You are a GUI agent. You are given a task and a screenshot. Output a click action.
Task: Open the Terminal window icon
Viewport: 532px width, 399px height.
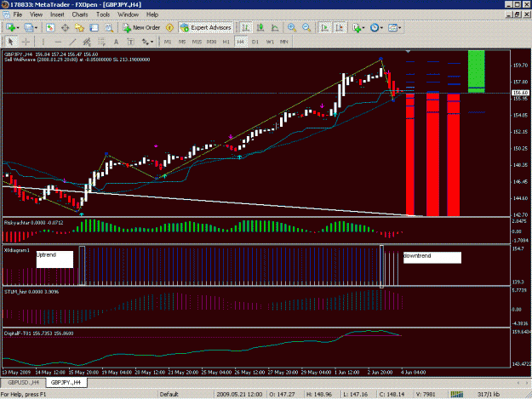[94, 28]
